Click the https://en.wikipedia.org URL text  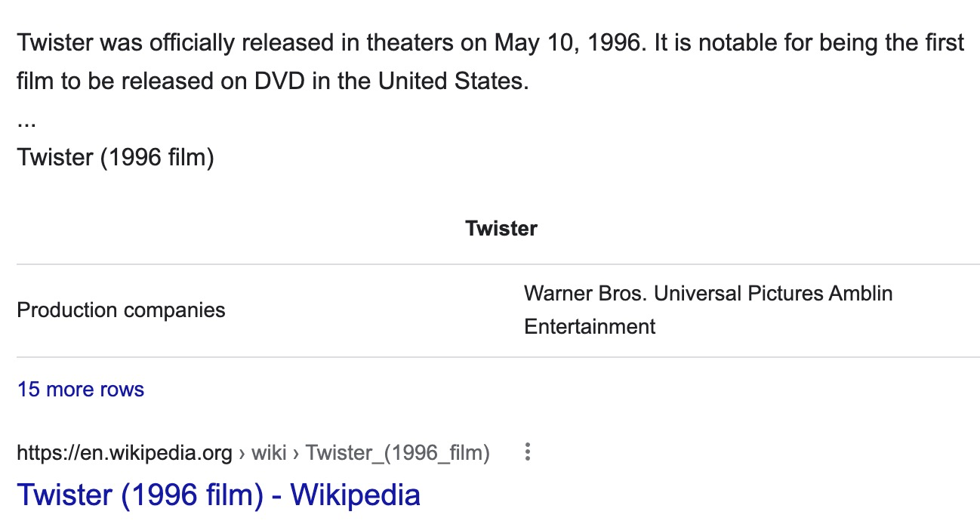125,453
